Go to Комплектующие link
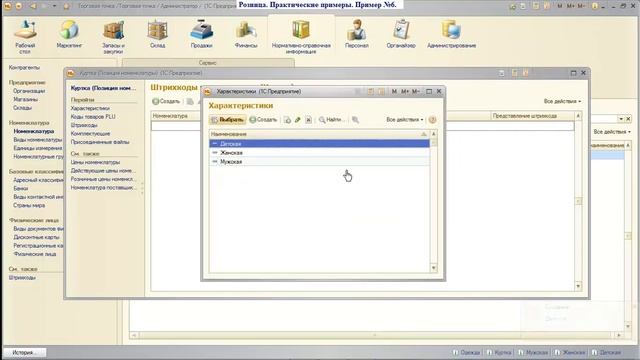This screenshot has height=360, width=640. [90, 133]
